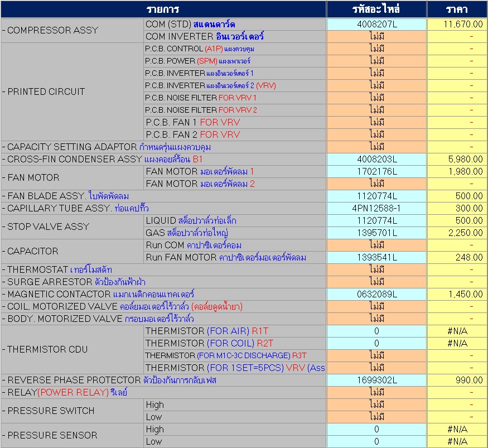488x448 pixels.
Task: Select the FAN MOTOR group label
Action: coord(72,178)
